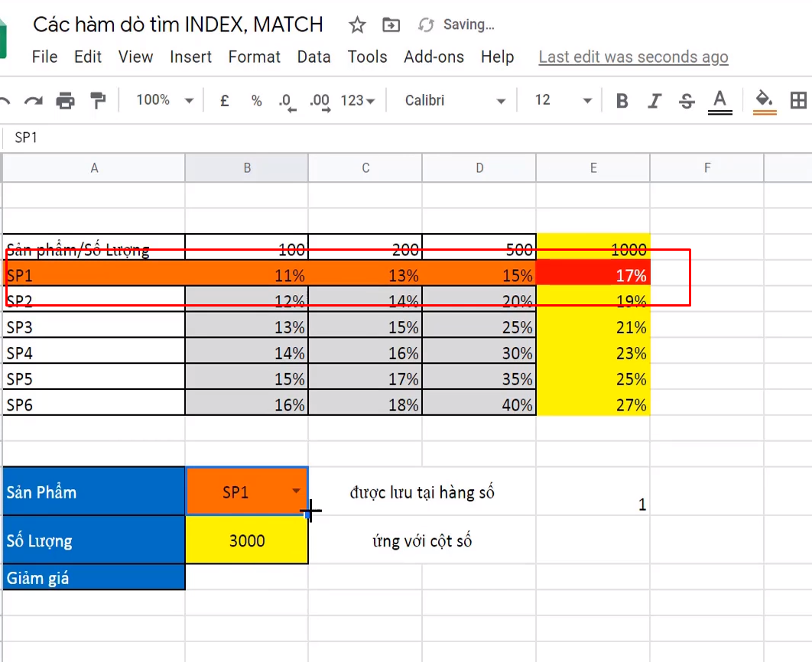The width and height of the screenshot is (812, 662).
Task: Click the 'Sản Phẩm' blue label cell
Action: tap(94, 492)
